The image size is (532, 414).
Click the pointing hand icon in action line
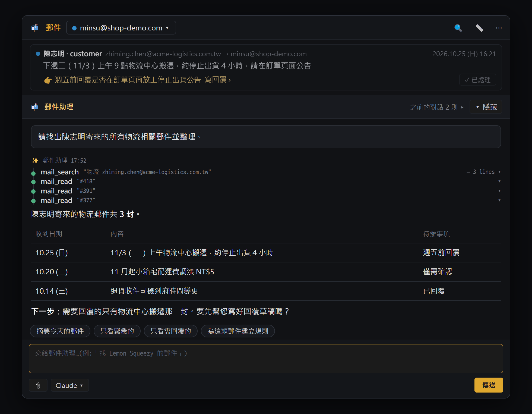[48, 80]
